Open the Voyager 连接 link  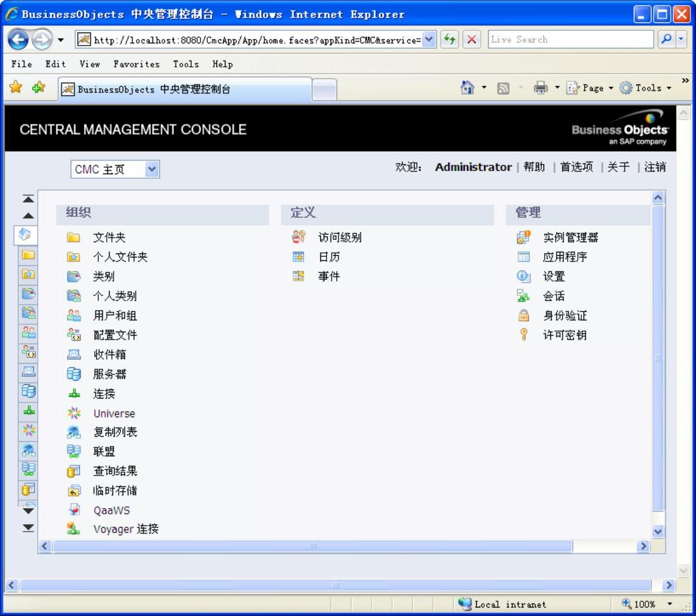(126, 529)
